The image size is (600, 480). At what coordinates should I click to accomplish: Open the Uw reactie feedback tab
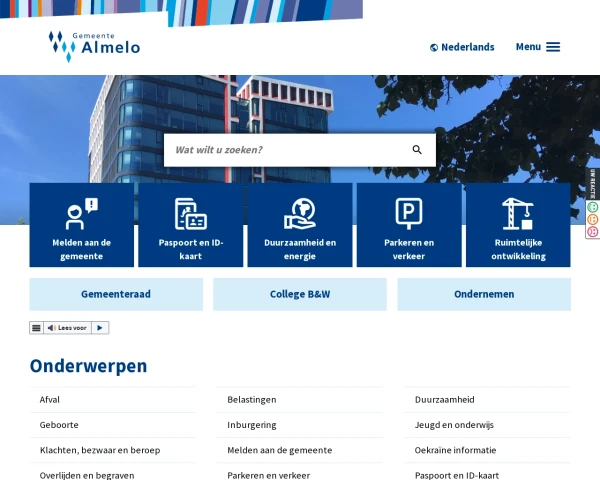click(x=593, y=184)
